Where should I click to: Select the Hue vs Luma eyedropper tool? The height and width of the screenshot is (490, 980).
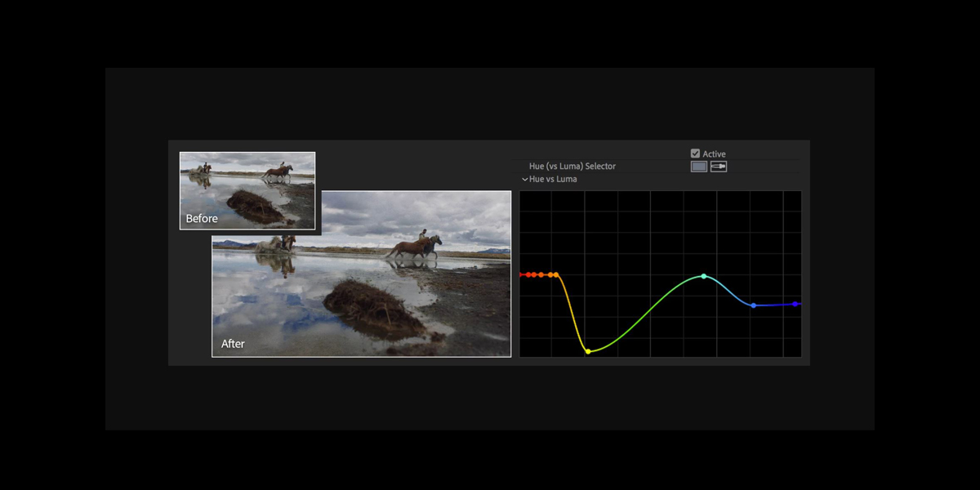coord(718,166)
